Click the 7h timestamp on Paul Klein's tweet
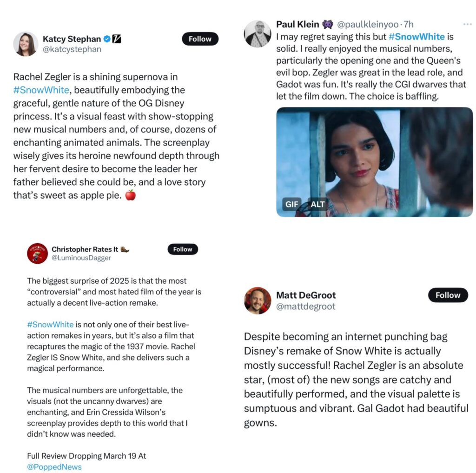Viewport: 476px width, 473px height. (x=409, y=24)
